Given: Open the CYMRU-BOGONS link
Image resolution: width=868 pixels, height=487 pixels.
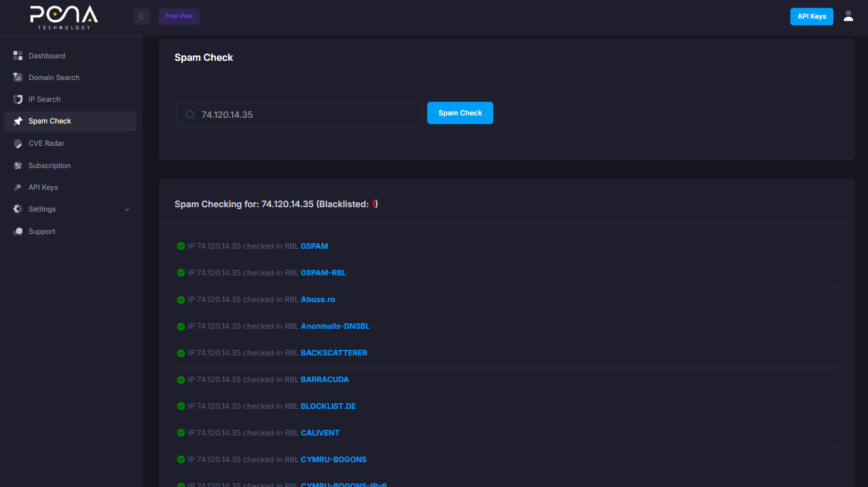Looking at the screenshot, I should [334, 460].
